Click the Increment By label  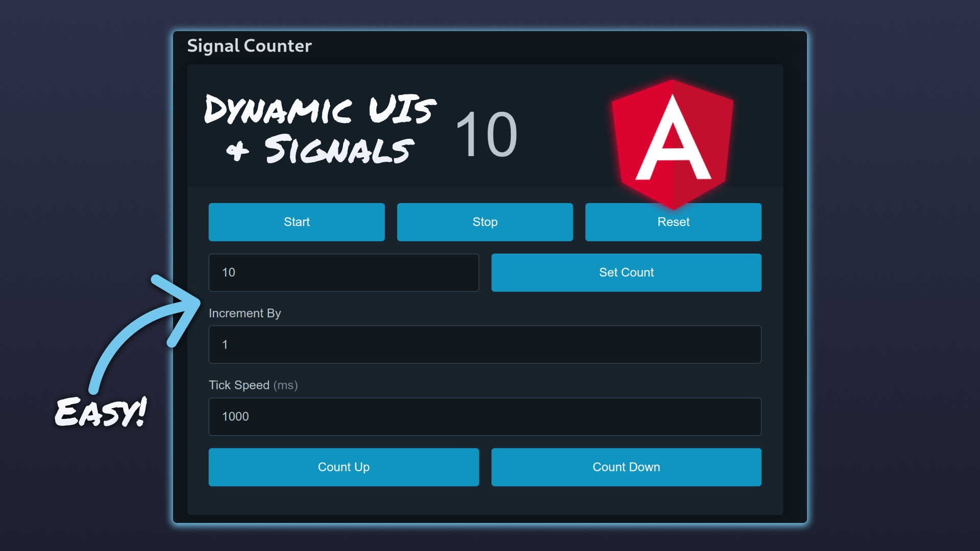click(245, 313)
